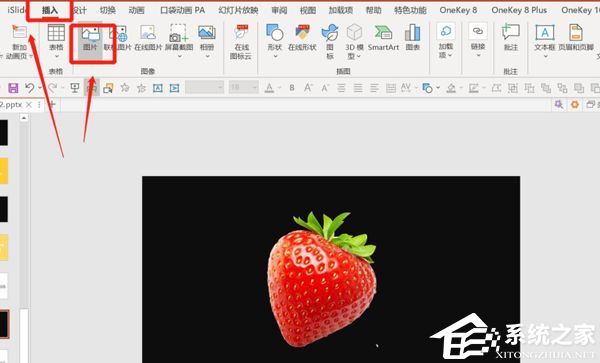Open the 形状 shapes dropdown

[x=275, y=41]
